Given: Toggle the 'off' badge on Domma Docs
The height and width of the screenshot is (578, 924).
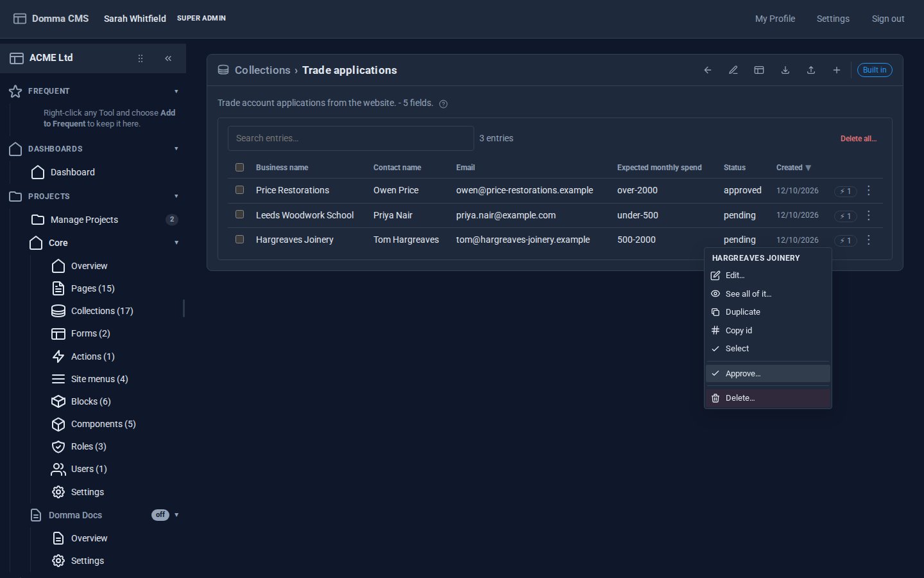Looking at the screenshot, I should pyautogui.click(x=160, y=515).
